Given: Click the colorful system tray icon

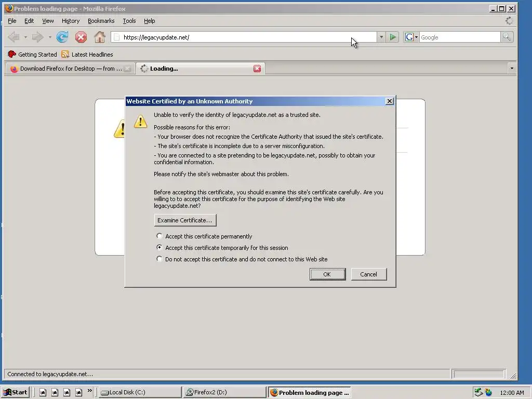Looking at the screenshot, I should pyautogui.click(x=488, y=392).
